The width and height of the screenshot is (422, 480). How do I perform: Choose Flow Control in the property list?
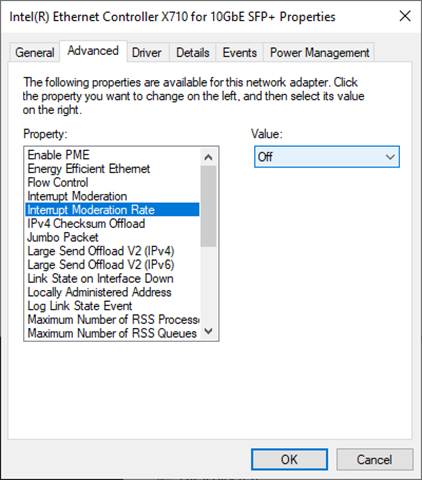tap(113, 182)
